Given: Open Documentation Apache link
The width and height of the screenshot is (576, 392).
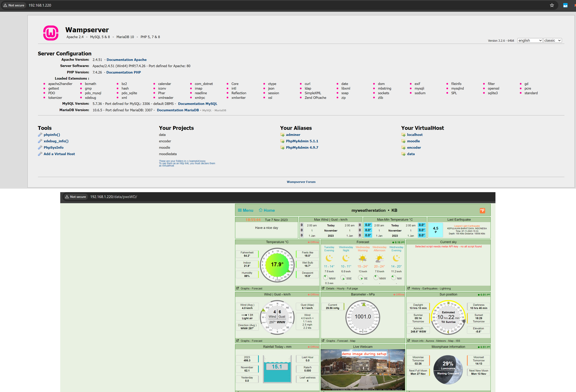Looking at the screenshot, I should [x=126, y=60].
